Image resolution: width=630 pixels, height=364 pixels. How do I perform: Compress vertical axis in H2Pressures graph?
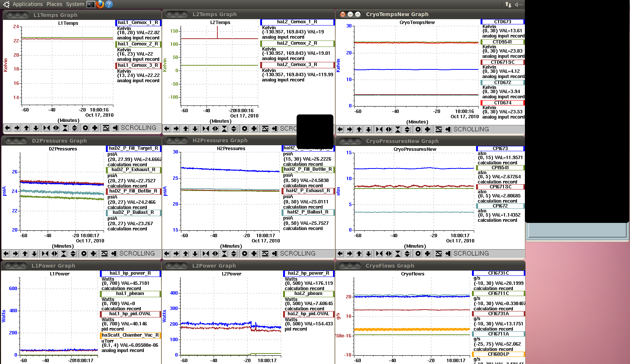tap(225, 254)
